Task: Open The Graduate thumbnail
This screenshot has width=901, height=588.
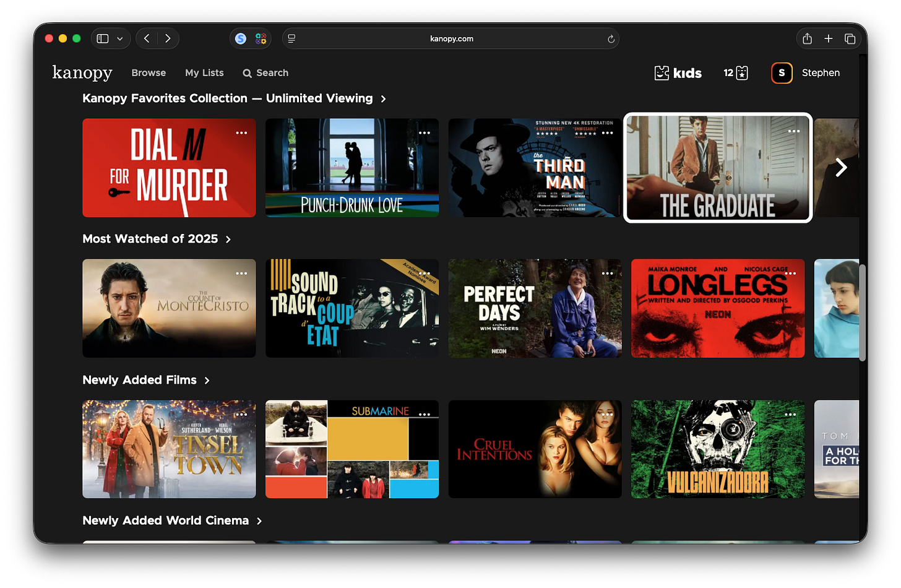Action: [718, 168]
